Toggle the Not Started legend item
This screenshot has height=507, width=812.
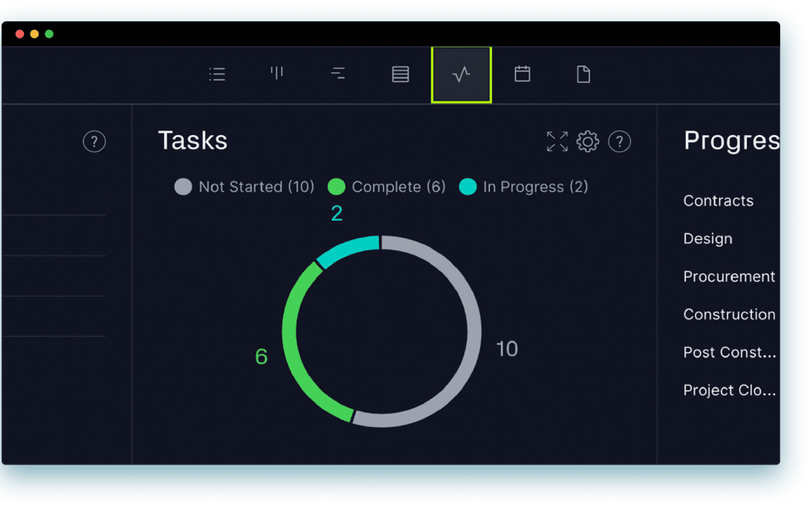(x=243, y=187)
